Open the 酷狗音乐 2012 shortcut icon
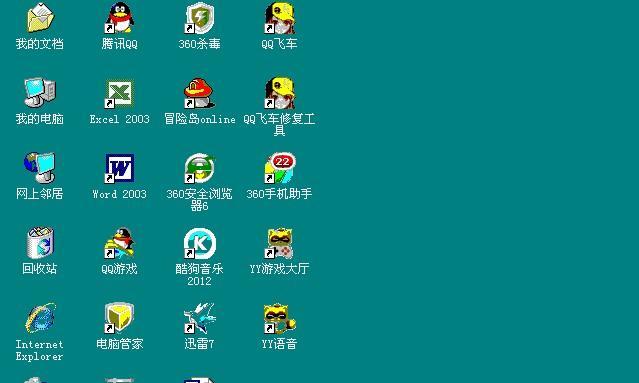The height and width of the screenshot is (383, 639). [199, 243]
